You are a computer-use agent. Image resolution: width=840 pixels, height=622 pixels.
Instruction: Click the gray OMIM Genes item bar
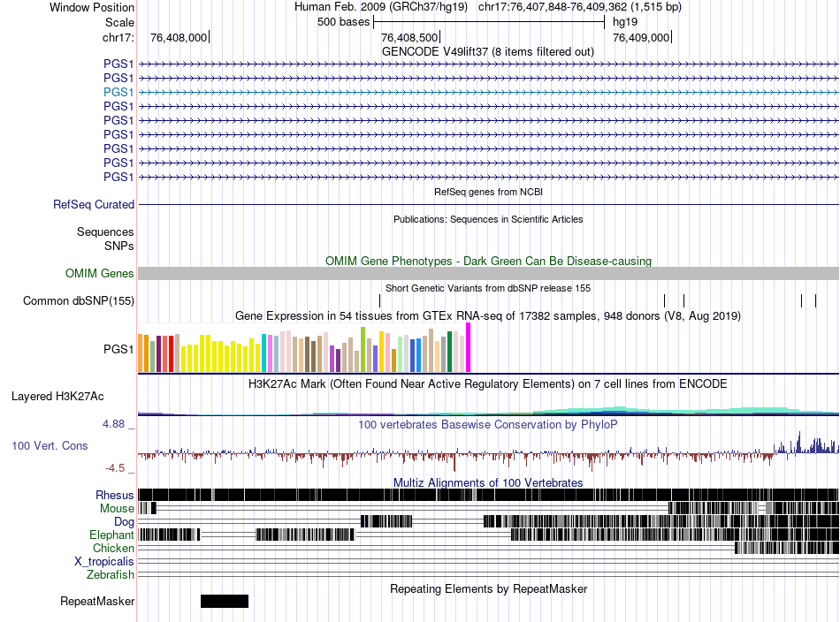click(x=488, y=274)
